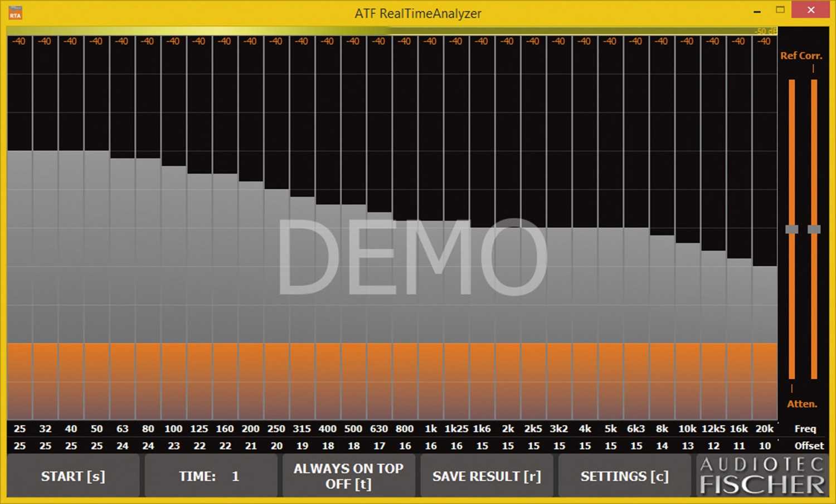This screenshot has width=836, height=504.
Task: Click the 50 Hz frequency band bar
Action: point(96,285)
